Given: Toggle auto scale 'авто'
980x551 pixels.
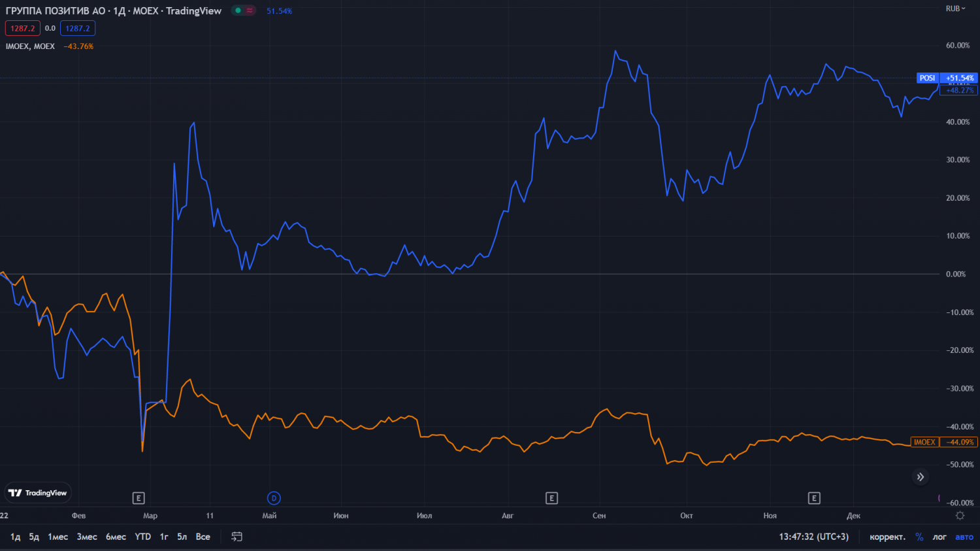Looking at the screenshot, I should point(964,537).
